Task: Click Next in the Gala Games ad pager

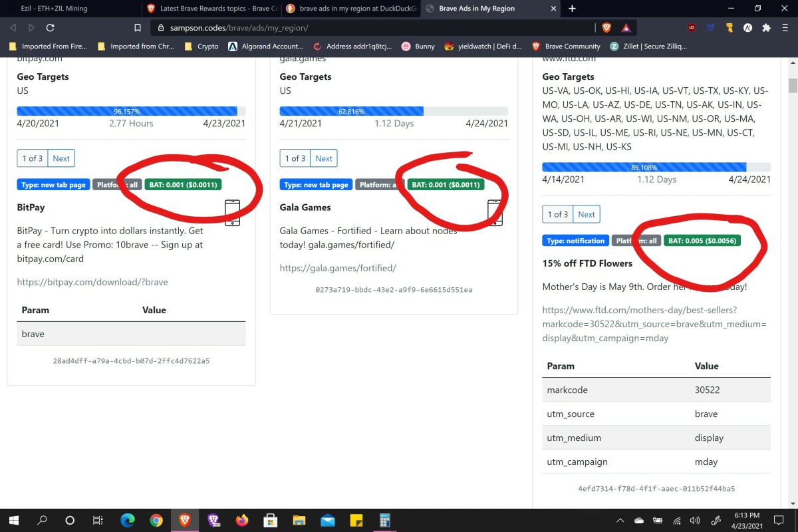Action: [x=324, y=158]
